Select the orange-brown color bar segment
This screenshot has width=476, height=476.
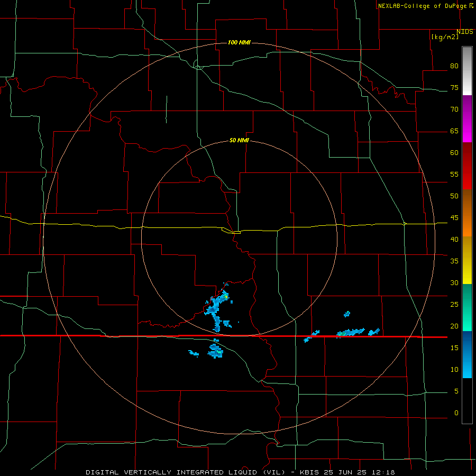(467, 213)
